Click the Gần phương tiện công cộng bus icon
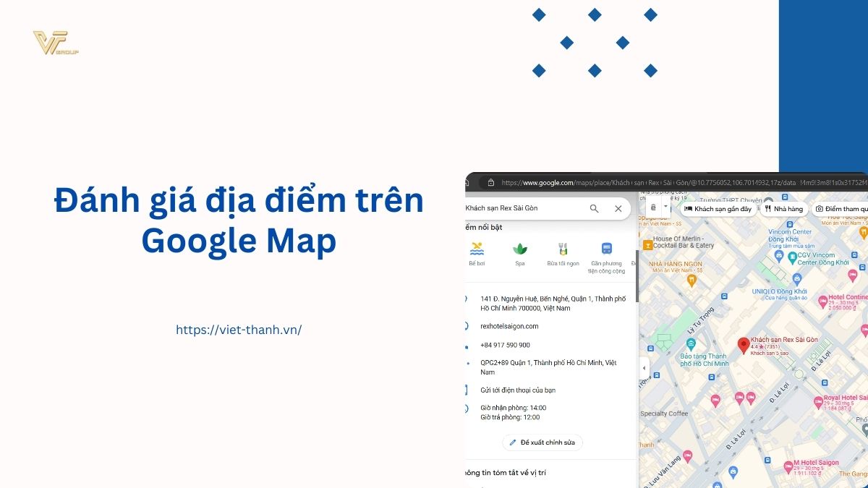 point(606,249)
